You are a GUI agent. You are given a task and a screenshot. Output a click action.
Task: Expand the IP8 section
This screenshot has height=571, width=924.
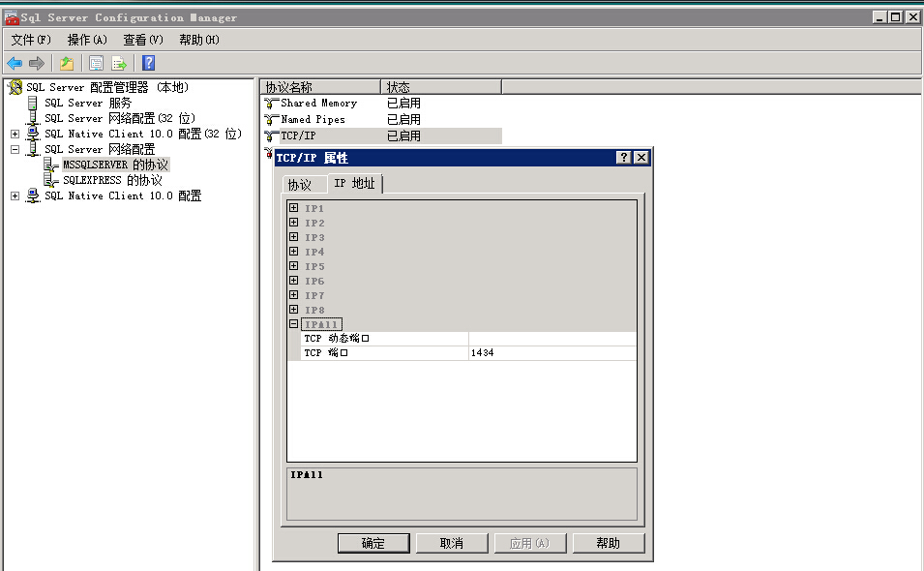293,310
